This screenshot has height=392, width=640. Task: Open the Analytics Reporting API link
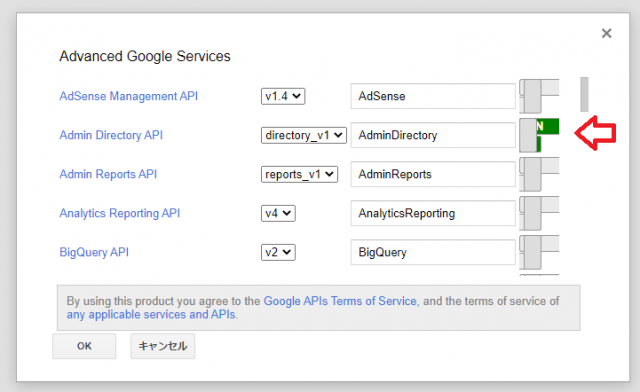(x=120, y=213)
